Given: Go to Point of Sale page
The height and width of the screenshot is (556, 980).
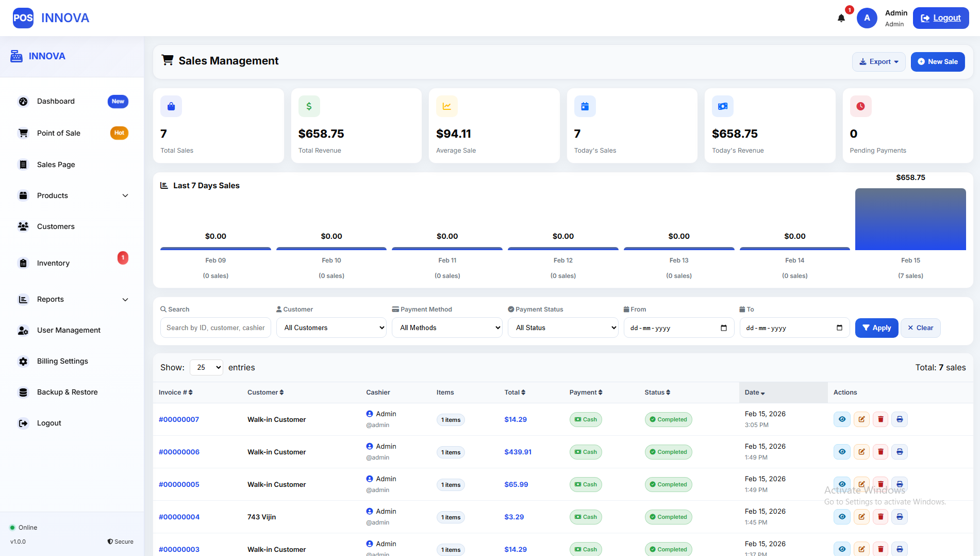Looking at the screenshot, I should (59, 133).
